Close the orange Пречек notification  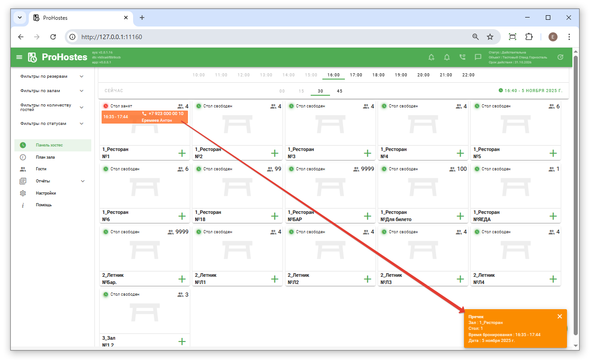click(x=560, y=316)
